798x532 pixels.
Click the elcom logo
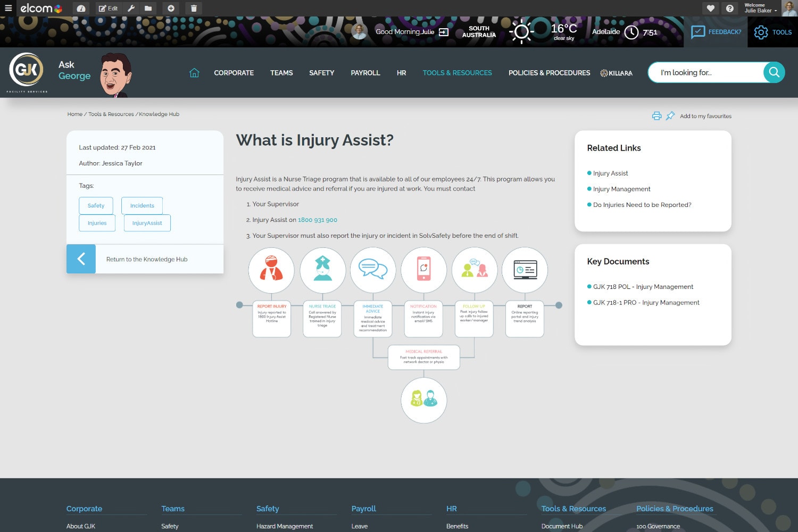41,8
